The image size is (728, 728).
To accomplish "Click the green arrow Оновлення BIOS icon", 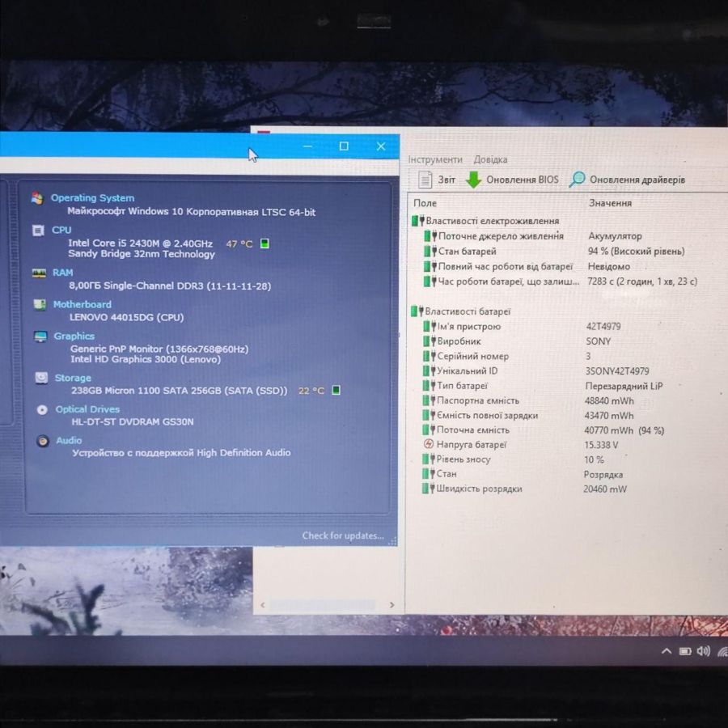I will coord(473,180).
